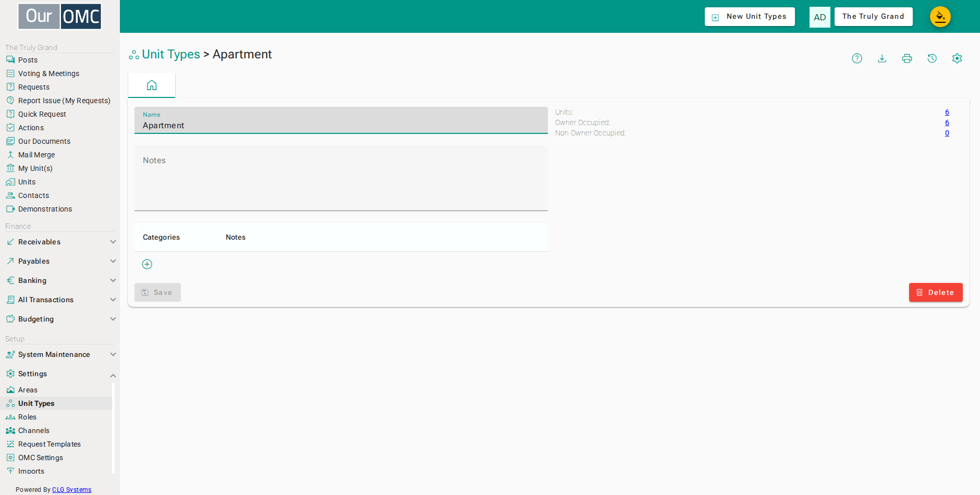Select Unit Types in Settings menu
The width and height of the screenshot is (980, 495).
(x=36, y=403)
